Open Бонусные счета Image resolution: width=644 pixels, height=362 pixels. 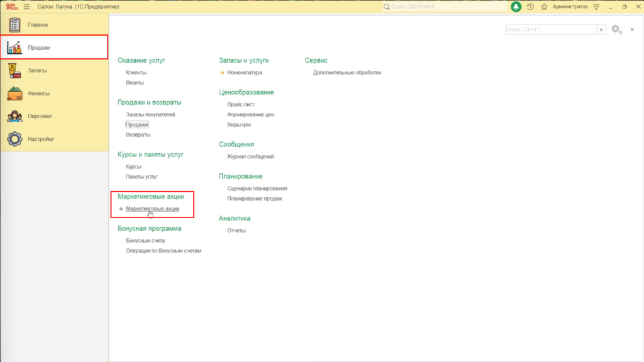[145, 241]
